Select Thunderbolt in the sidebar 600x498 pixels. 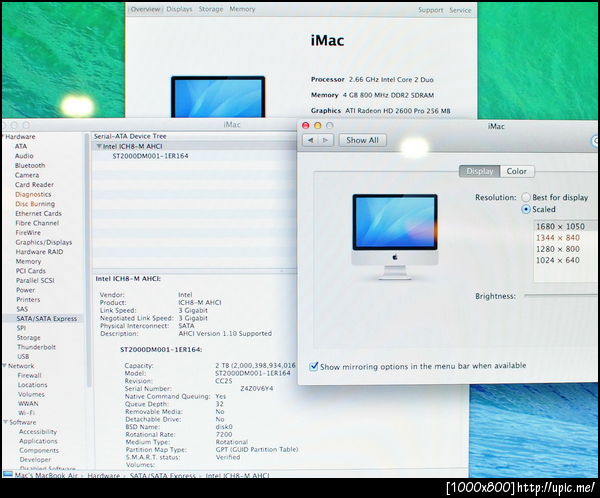click(36, 347)
